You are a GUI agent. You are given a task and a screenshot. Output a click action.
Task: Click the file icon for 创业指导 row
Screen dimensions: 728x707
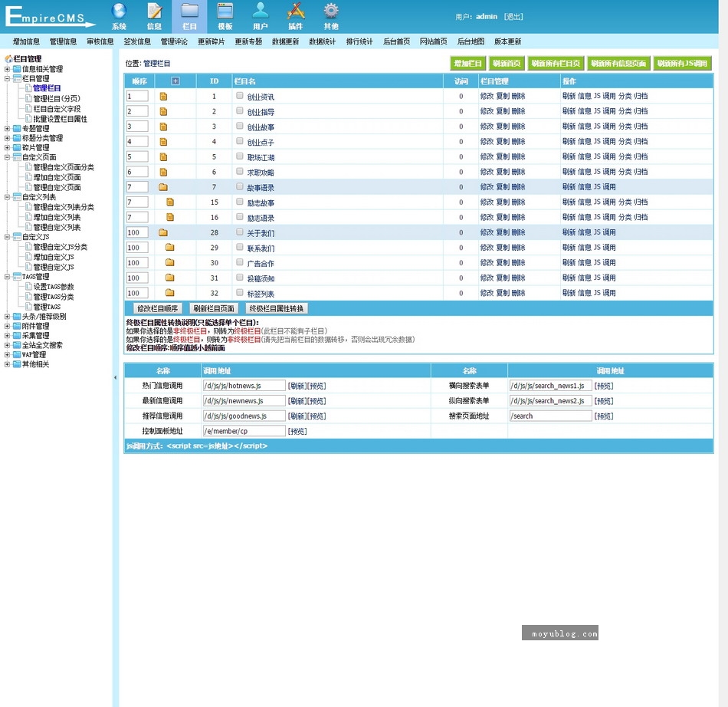tap(163, 111)
